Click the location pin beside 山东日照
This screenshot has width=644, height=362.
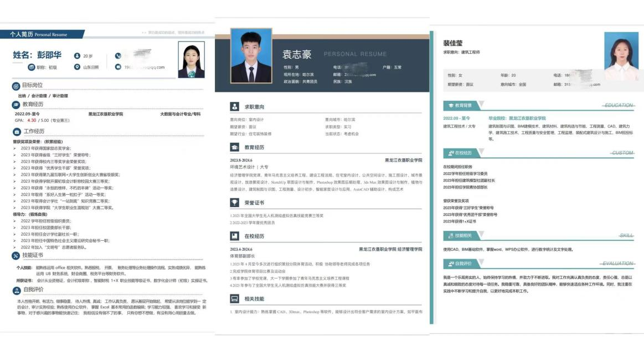(77, 67)
